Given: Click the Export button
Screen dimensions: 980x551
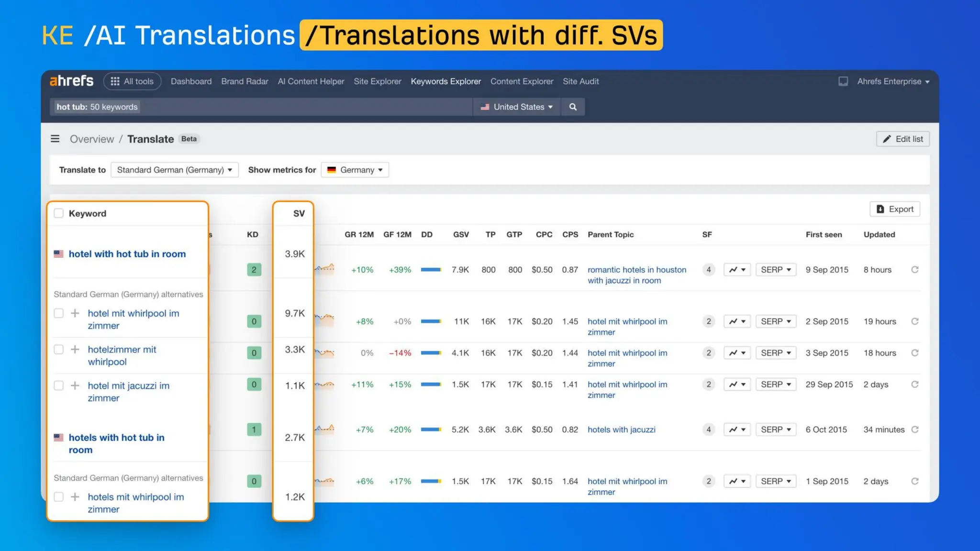Looking at the screenshot, I should 895,209.
